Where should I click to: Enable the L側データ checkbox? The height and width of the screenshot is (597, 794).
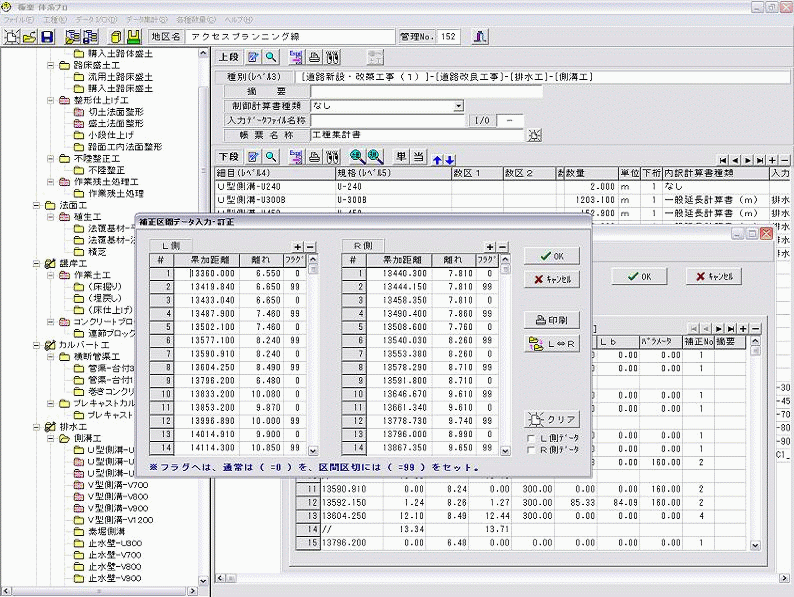point(532,439)
